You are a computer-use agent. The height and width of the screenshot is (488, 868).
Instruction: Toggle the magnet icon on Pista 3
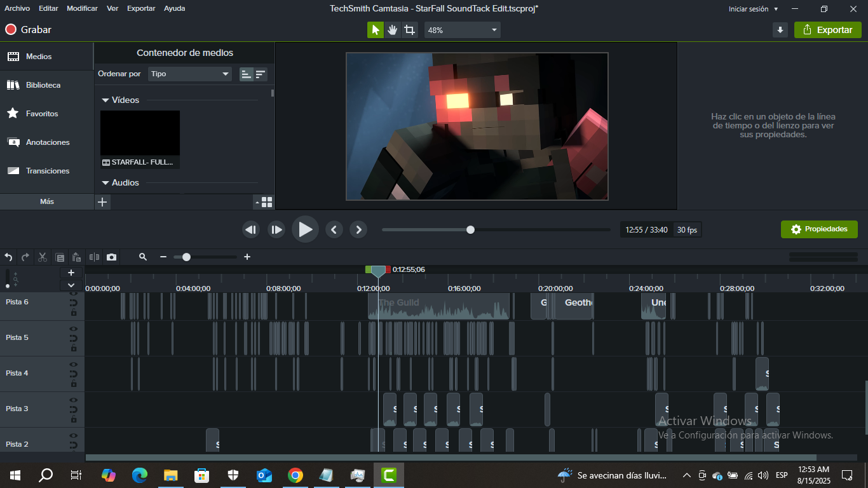[74, 409]
